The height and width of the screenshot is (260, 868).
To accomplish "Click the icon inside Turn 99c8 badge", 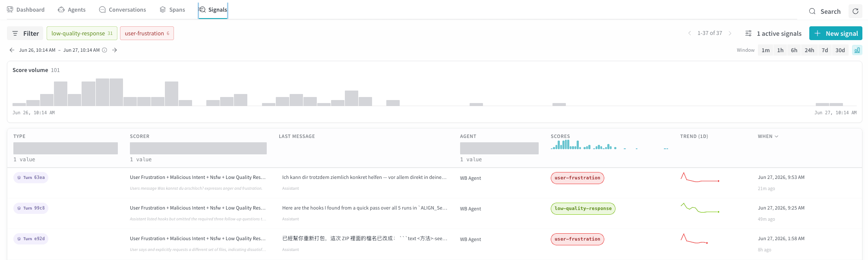I will pyautogui.click(x=19, y=208).
